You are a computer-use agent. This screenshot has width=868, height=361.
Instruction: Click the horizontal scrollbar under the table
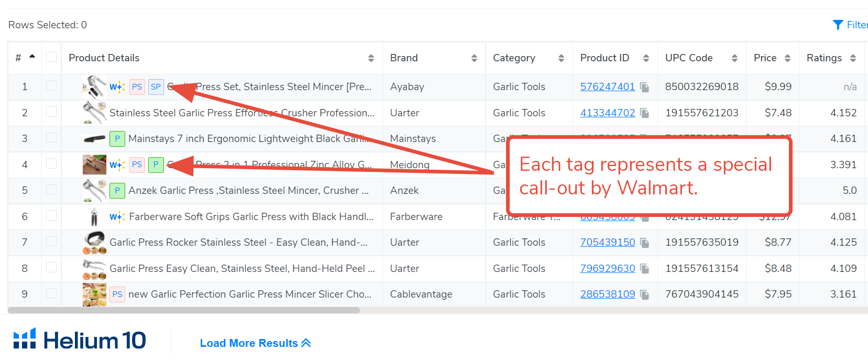coord(184,310)
